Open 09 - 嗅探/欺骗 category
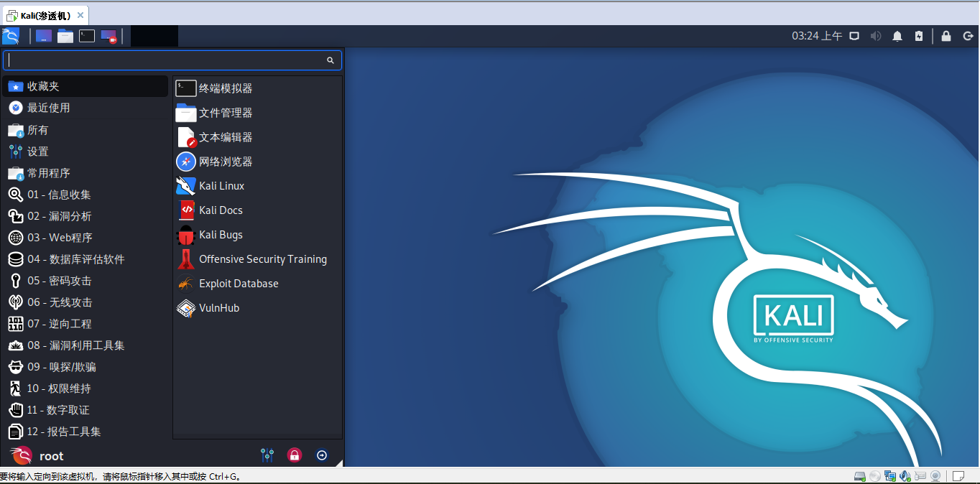 (85, 367)
